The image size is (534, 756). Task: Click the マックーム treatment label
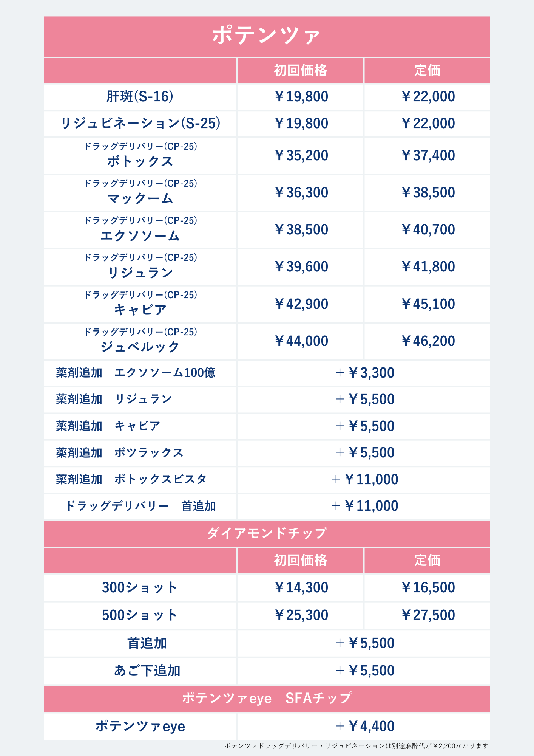click(140, 198)
